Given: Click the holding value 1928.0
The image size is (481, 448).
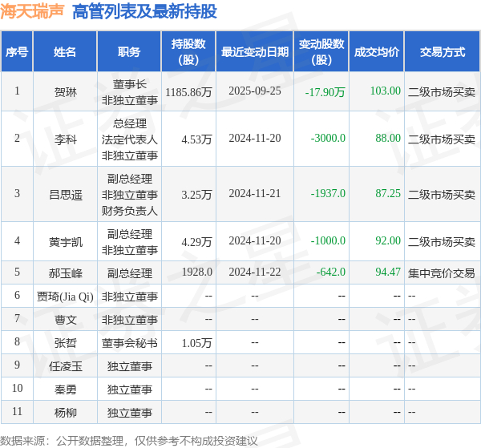Looking at the screenshot, I should 197,272.
